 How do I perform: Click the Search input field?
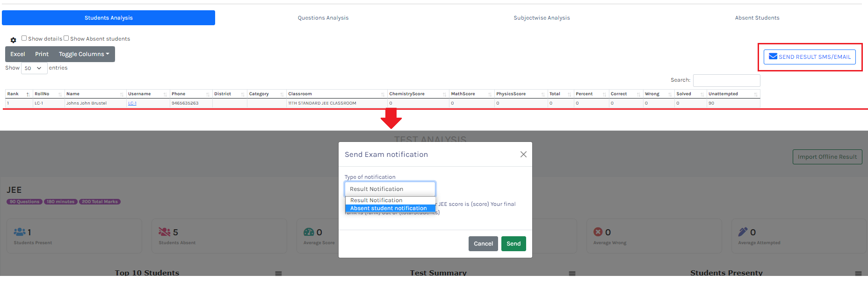[x=726, y=80]
